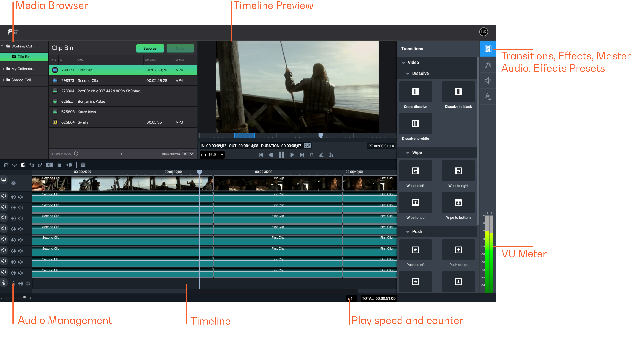Click the Save as button
The image size is (644, 337).
(150, 48)
